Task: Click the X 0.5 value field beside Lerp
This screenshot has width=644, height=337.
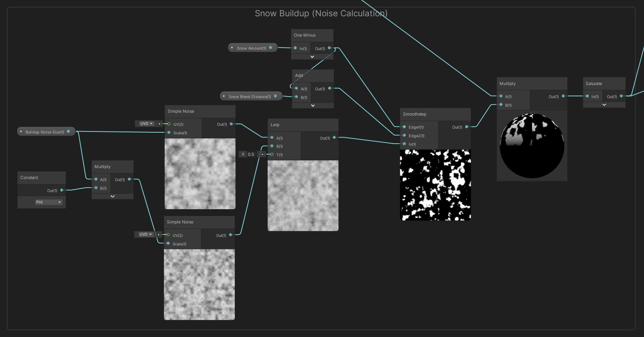Action: [251, 154]
